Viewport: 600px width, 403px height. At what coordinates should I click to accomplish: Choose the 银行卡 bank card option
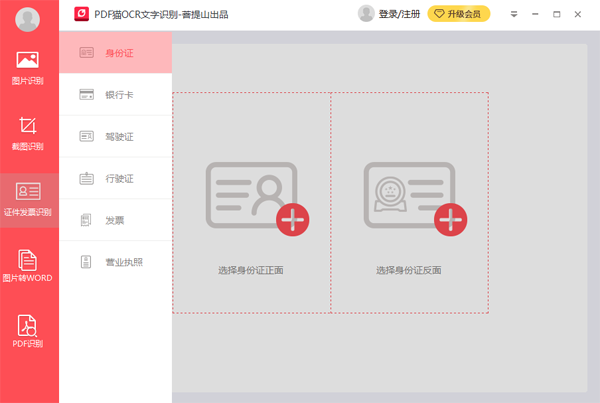pyautogui.click(x=116, y=95)
